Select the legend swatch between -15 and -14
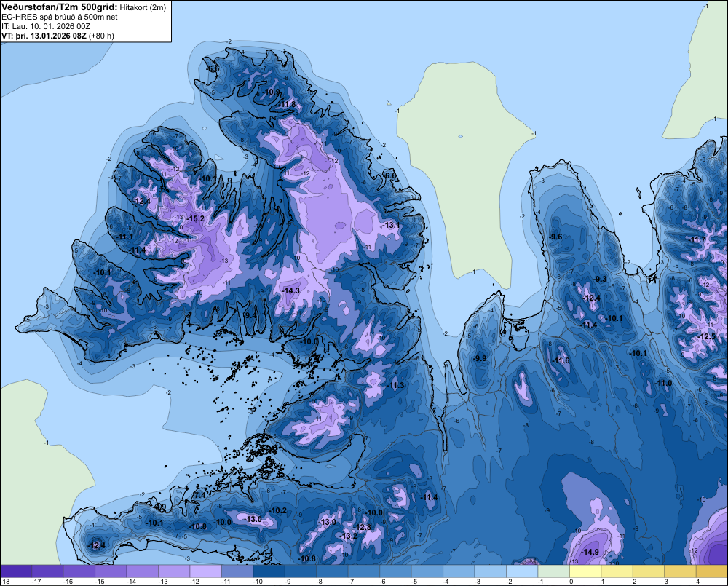This screenshot has width=728, height=586. pyautogui.click(x=111, y=571)
